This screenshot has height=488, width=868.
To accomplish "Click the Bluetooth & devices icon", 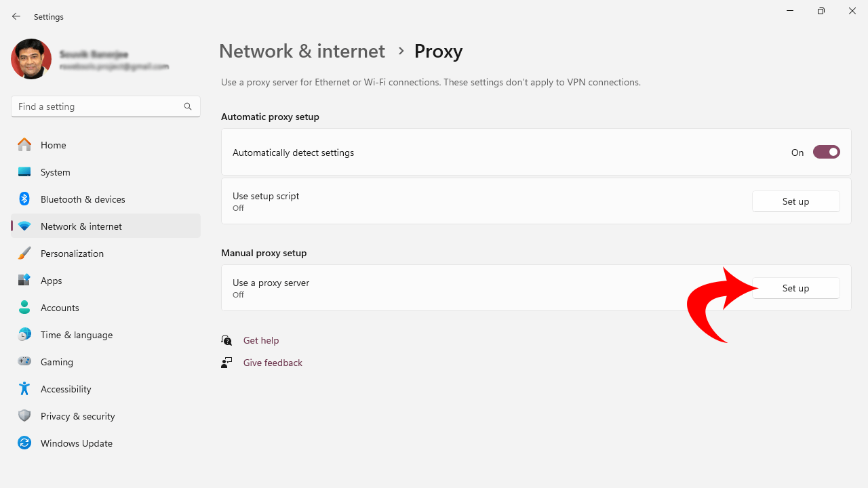I will pos(24,199).
